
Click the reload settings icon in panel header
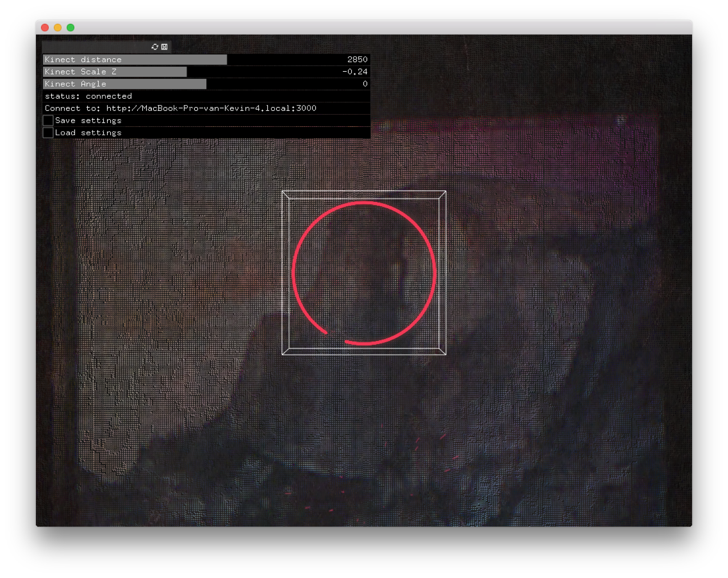155,47
